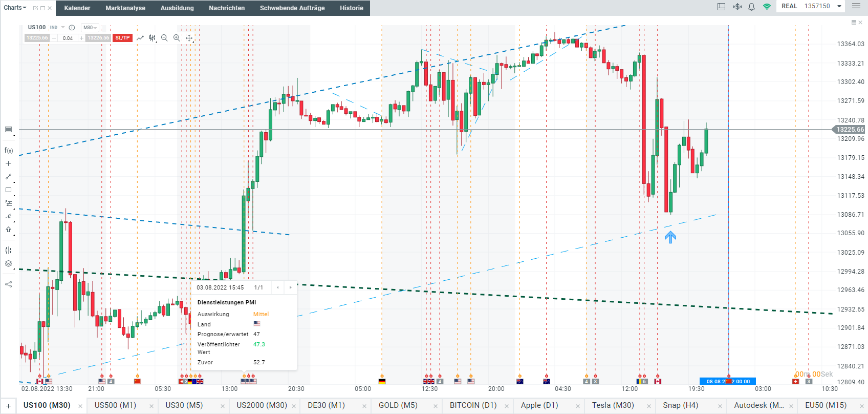This screenshot has height=414, width=868.
Task: Add a new chart tab with plus
Action: 8,406
